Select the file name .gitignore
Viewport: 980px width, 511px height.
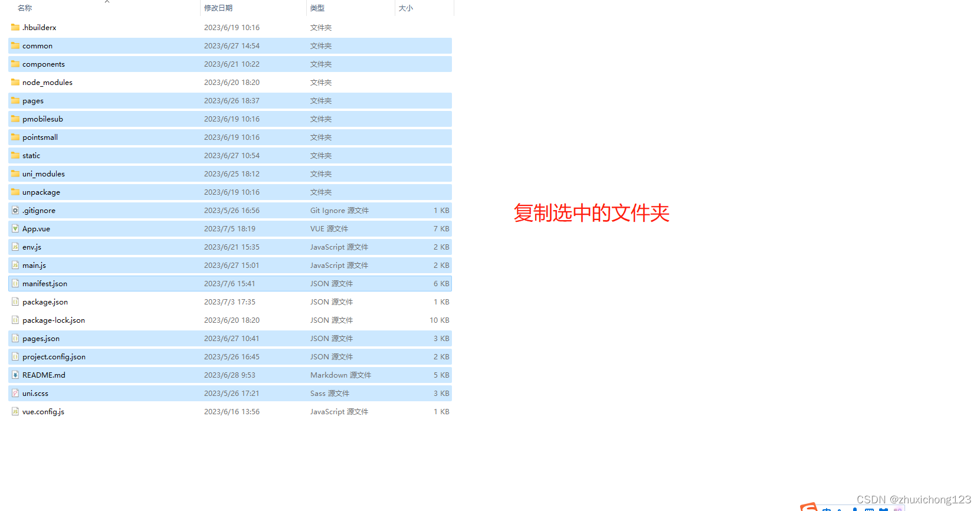pos(39,210)
